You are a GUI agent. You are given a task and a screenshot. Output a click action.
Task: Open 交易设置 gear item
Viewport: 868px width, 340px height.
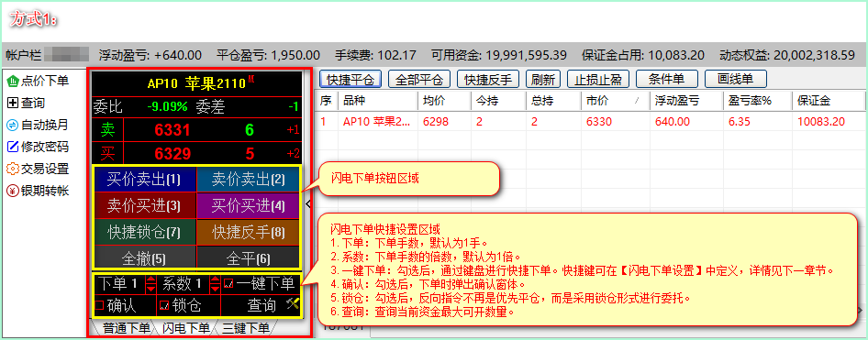[x=37, y=169]
